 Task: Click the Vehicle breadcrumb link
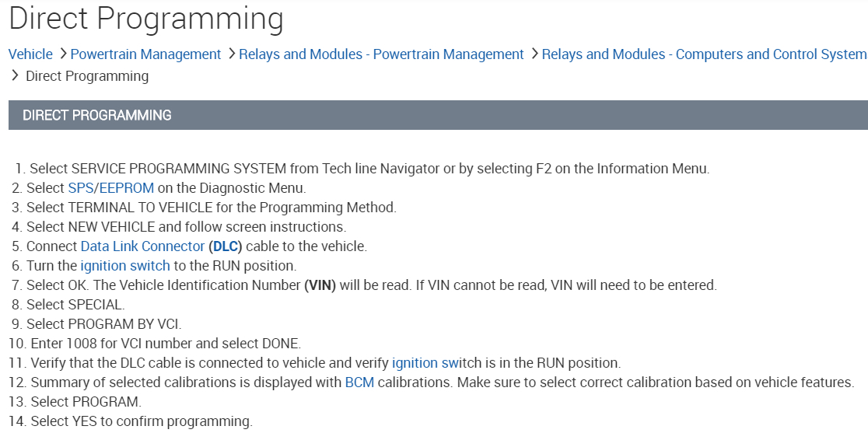30,54
